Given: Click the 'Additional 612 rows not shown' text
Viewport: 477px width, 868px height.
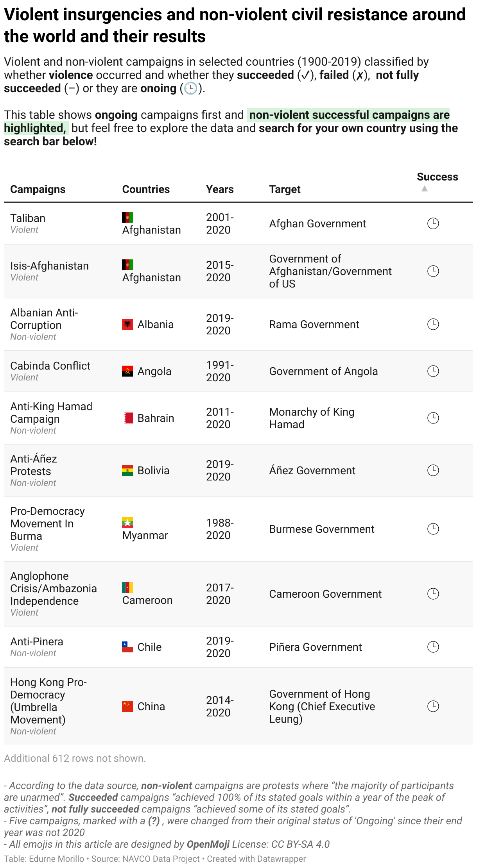Looking at the screenshot, I should [x=75, y=758].
